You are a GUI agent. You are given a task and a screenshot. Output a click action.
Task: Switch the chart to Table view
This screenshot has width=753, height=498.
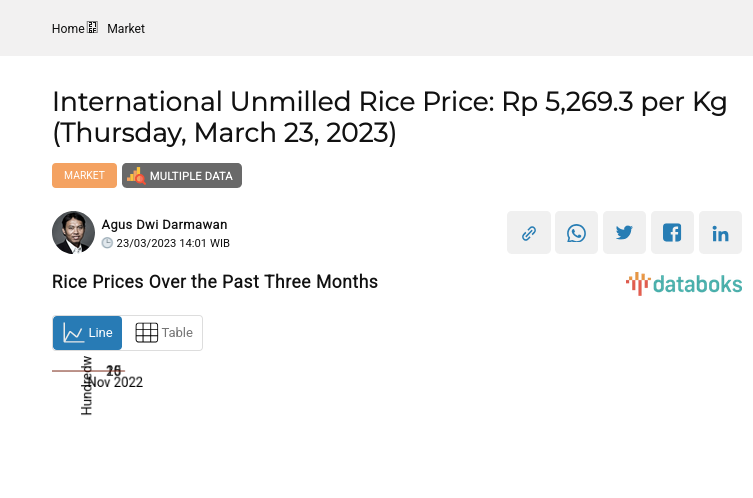163,333
